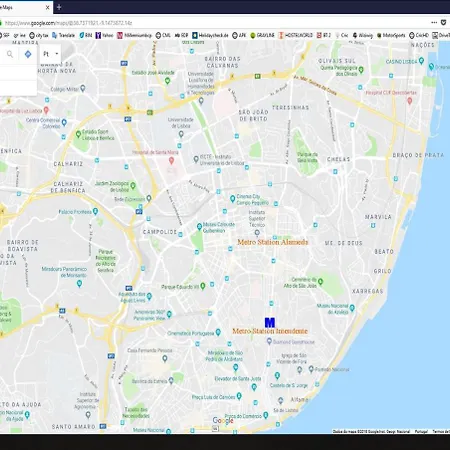Select the Colégio Militar map pin
The image size is (450, 450).
83,88
